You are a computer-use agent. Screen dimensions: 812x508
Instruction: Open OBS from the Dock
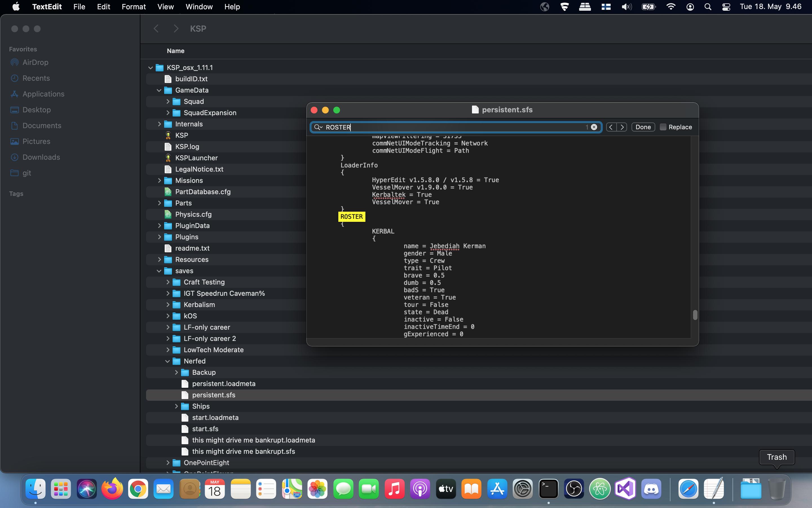(574, 489)
